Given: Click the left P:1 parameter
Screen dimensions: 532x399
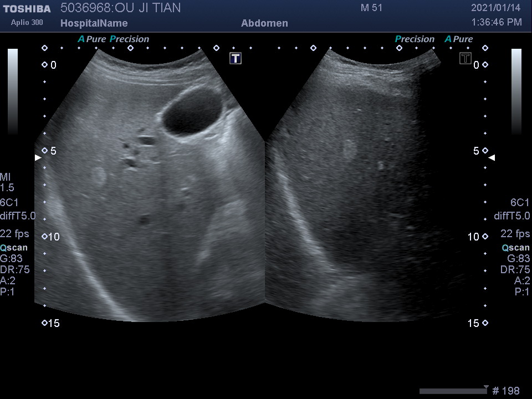Looking at the screenshot, I should pos(7,291).
